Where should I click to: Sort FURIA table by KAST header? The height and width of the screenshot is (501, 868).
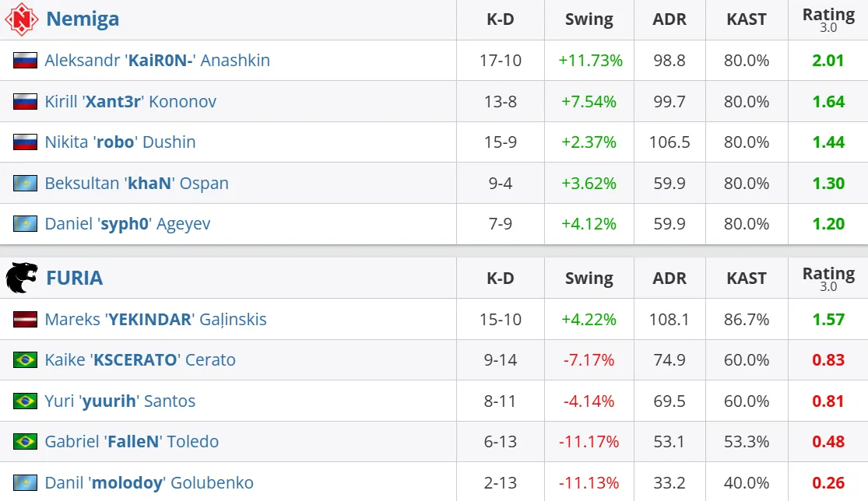coord(747,279)
